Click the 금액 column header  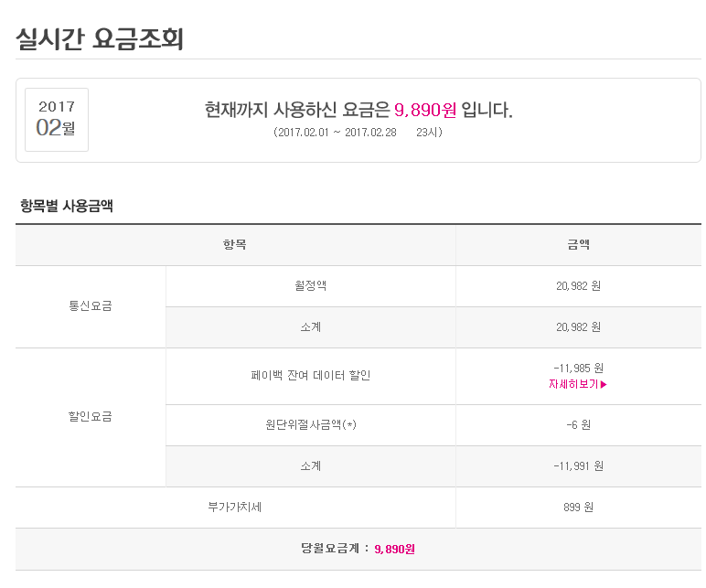578,244
